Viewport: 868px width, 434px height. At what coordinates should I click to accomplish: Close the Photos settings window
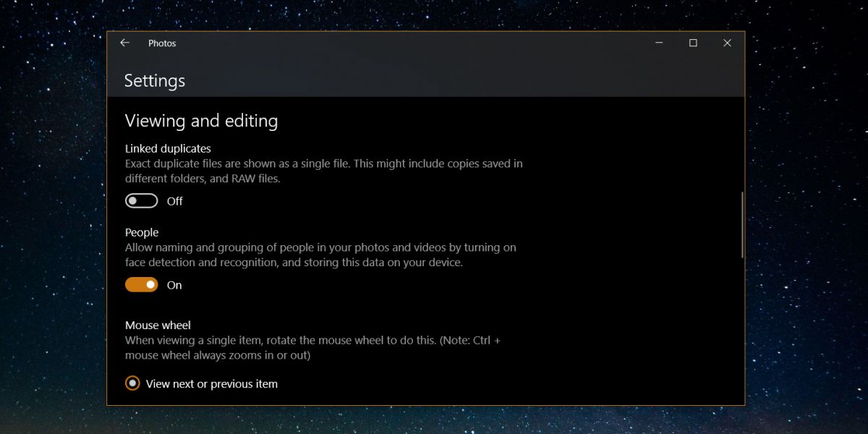(x=727, y=43)
